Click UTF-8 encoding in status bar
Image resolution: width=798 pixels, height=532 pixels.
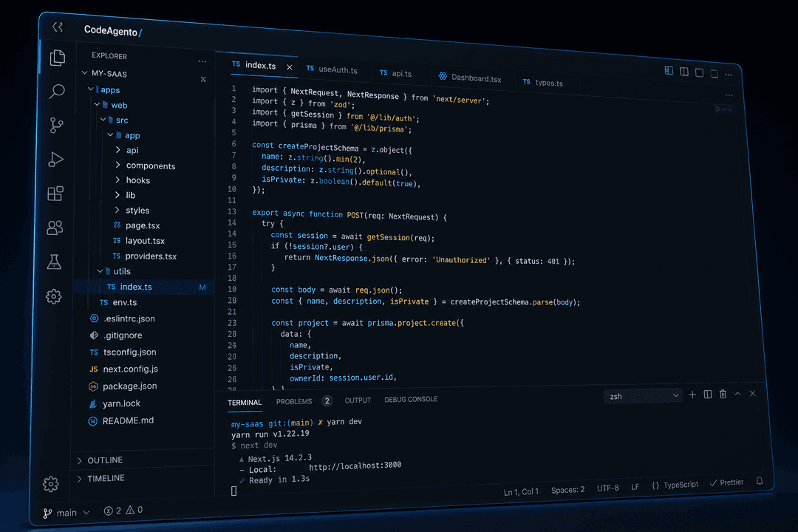[607, 488]
